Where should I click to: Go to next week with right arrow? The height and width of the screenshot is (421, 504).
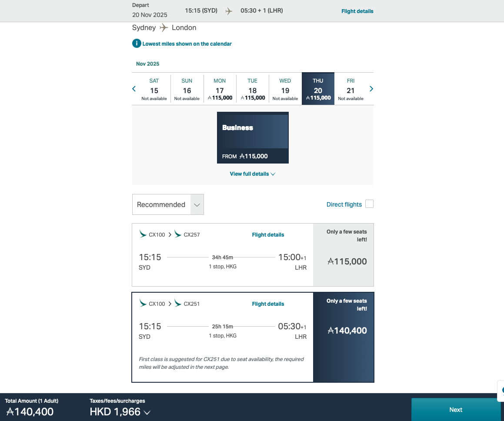(x=371, y=89)
